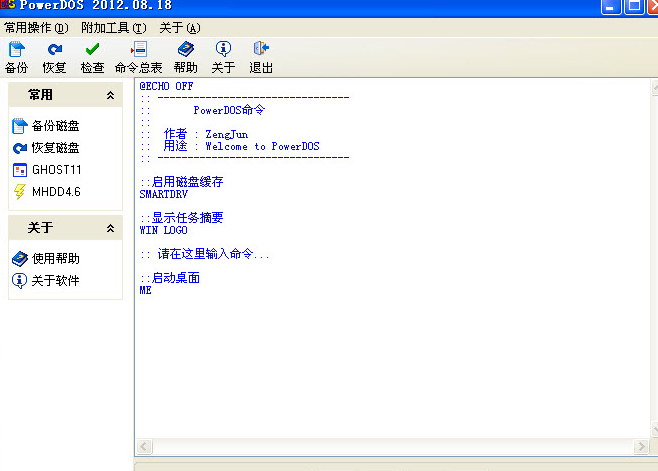Screen dimensions: 658x471
Task: Launch MHDD4.6 from the sidebar
Action: click(55, 192)
